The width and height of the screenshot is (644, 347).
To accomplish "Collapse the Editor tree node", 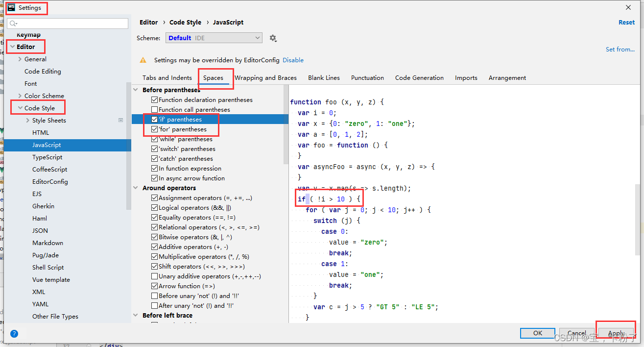I will click(x=12, y=47).
